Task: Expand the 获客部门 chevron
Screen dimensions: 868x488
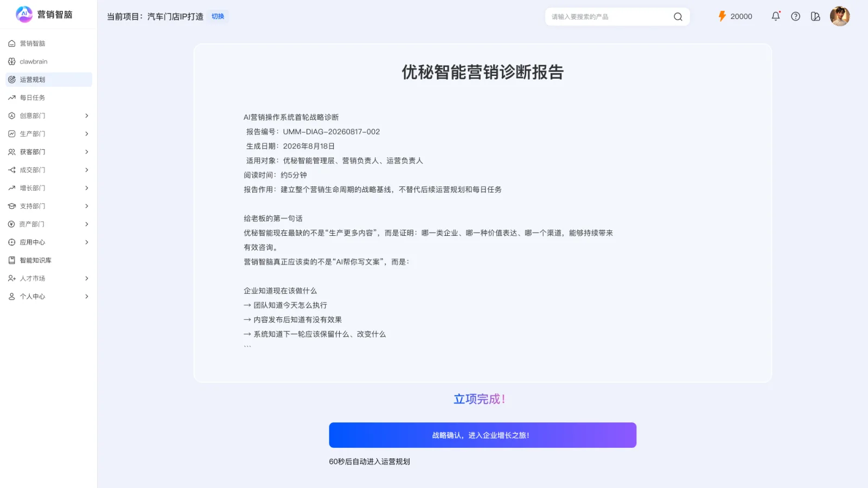Action: pos(87,152)
